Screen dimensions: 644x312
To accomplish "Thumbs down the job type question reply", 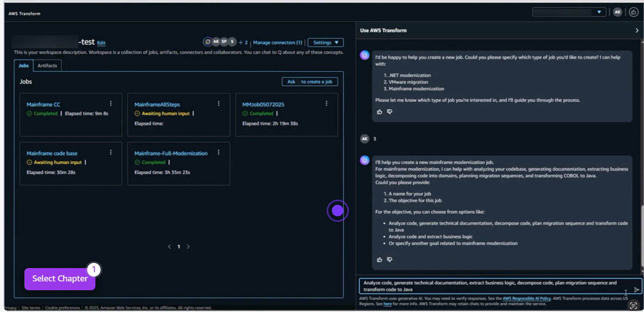I will [x=389, y=112].
